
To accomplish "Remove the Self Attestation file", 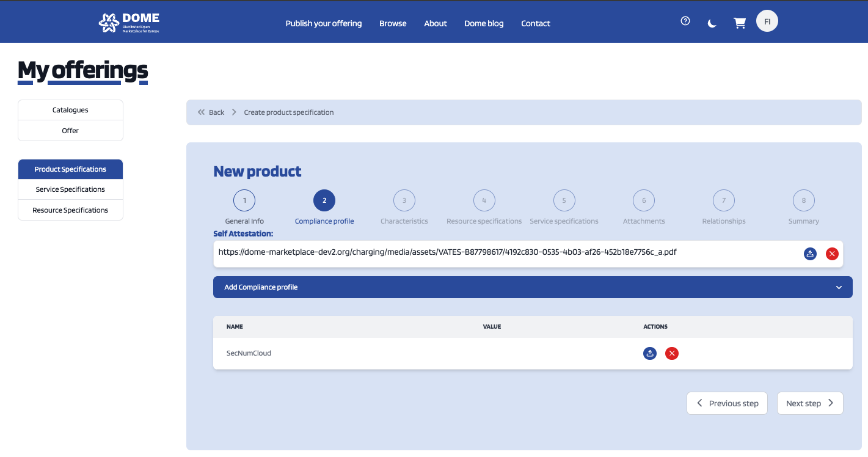I will click(x=832, y=254).
